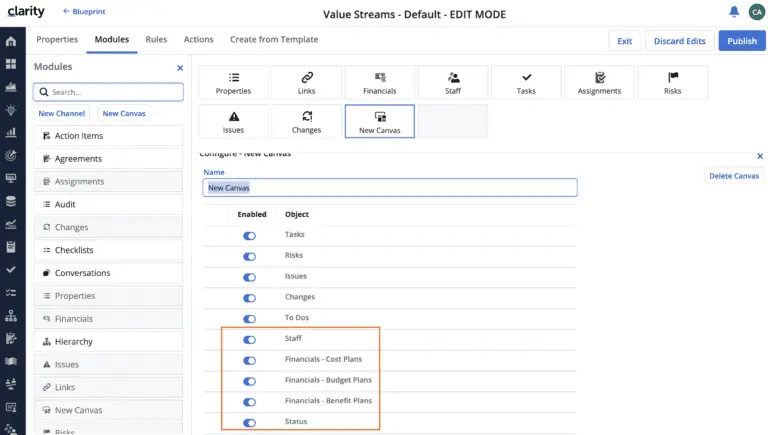768x435 pixels.
Task: Toggle the Risks object switch
Action: [249, 257]
